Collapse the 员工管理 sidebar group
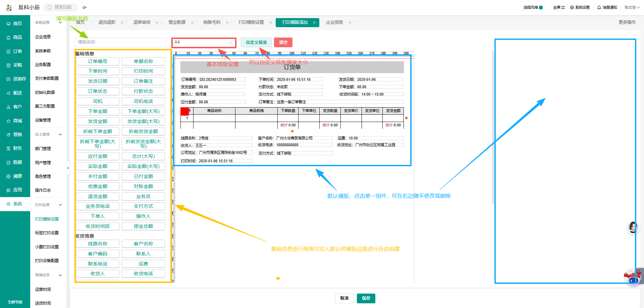Screen dimensions: 644x308 coord(60,135)
